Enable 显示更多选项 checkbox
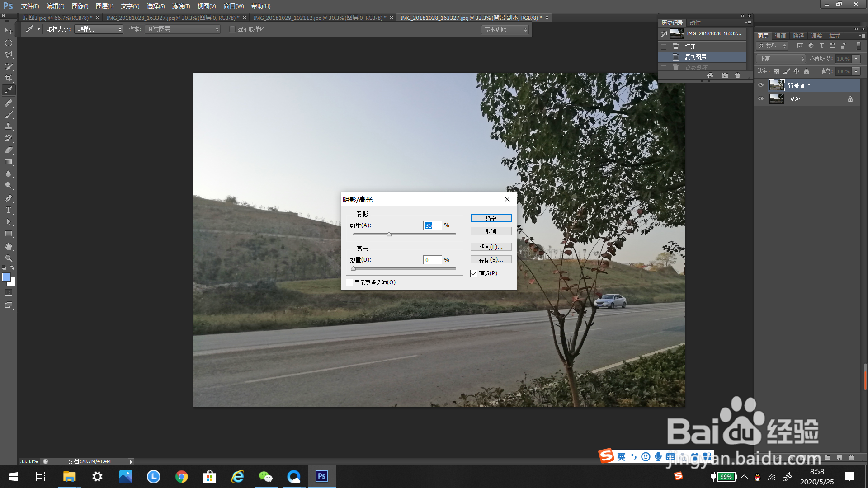This screenshot has height=488, width=868. coord(349,282)
